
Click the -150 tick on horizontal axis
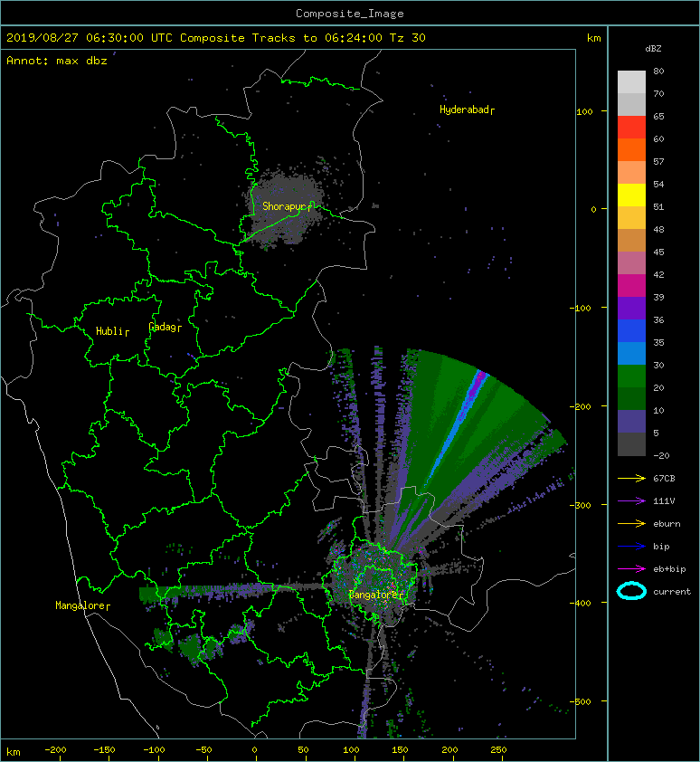[104, 750]
